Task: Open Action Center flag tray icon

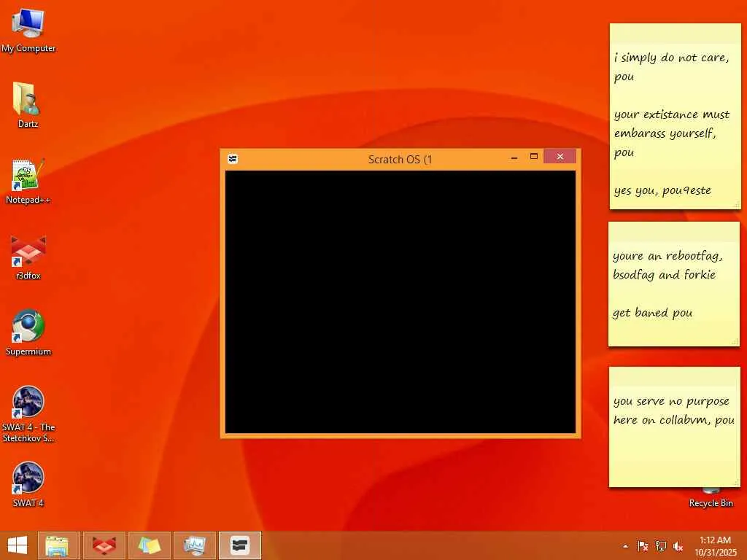Action: pyautogui.click(x=643, y=546)
